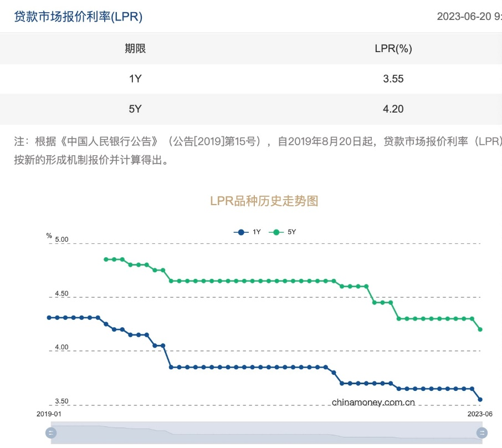
Task: Select the 5Y row in the table
Action: pos(135,109)
